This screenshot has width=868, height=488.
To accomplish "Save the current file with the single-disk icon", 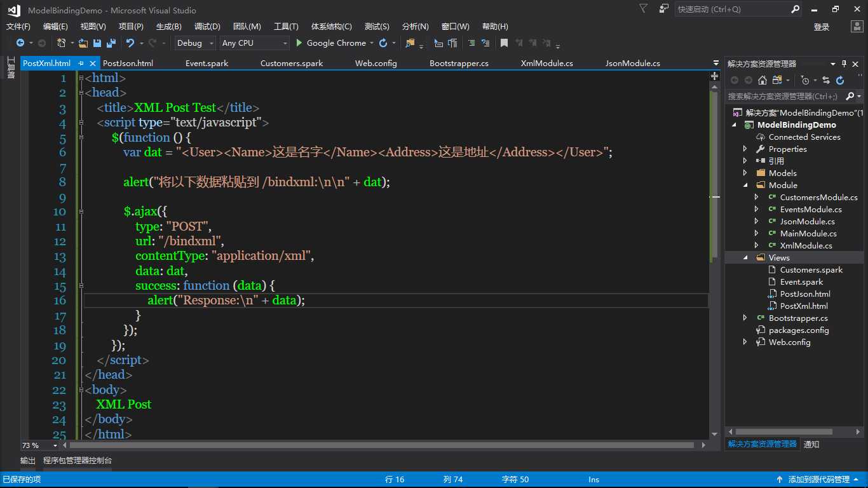I will [x=97, y=43].
